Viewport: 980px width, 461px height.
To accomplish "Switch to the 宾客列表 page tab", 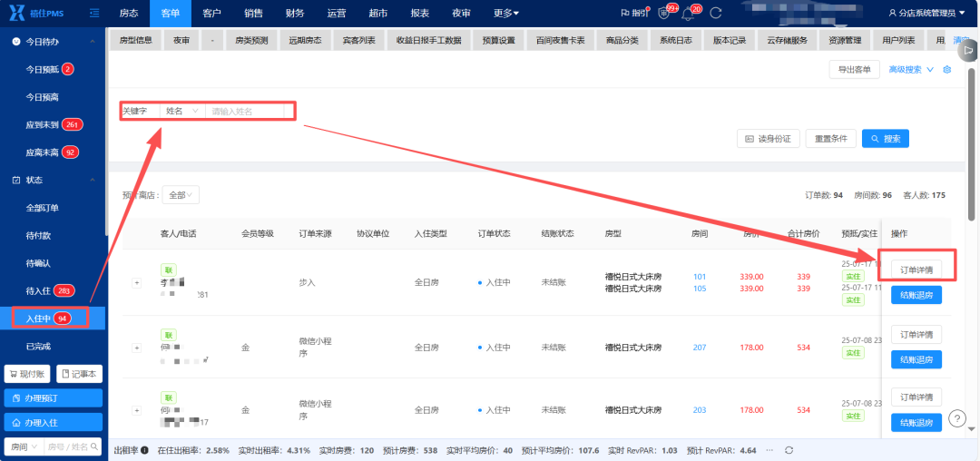I will click(x=358, y=40).
